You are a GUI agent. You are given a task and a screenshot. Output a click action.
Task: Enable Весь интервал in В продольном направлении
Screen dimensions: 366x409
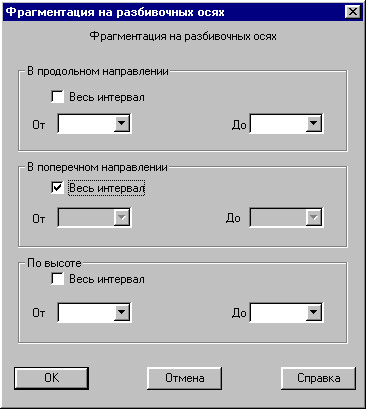coord(58,97)
